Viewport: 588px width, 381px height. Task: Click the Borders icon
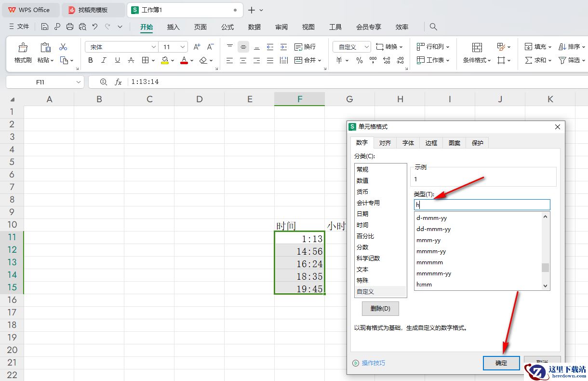point(145,60)
